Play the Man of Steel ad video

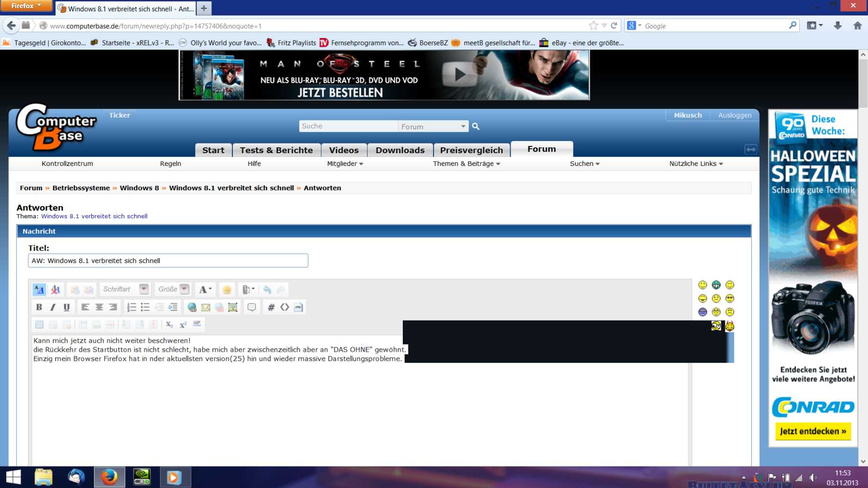coord(459,74)
